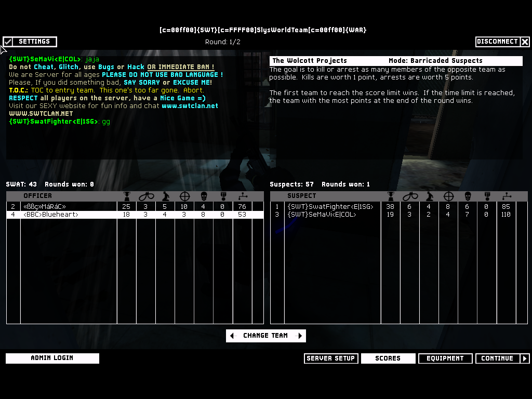Click the trophy score icon in Officer table

(127, 196)
